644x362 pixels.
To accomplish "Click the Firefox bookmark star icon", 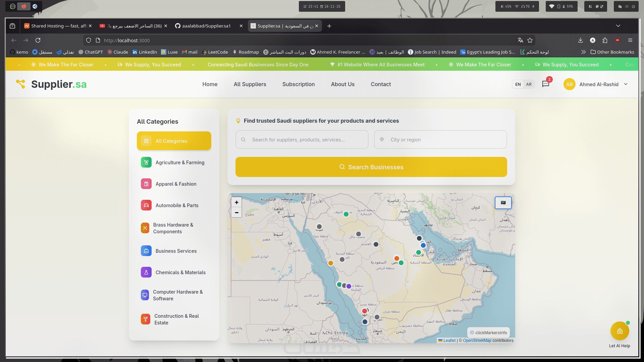I will (x=530, y=40).
